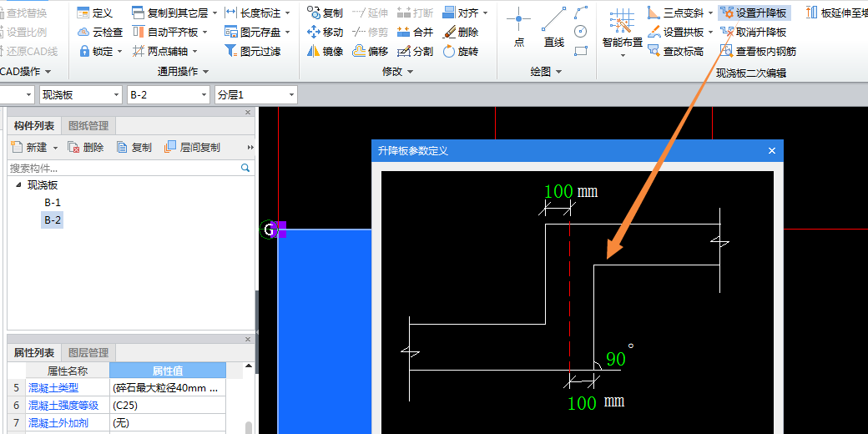Select 设置拱板 tool
The width and height of the screenshot is (868, 434).
click(680, 32)
